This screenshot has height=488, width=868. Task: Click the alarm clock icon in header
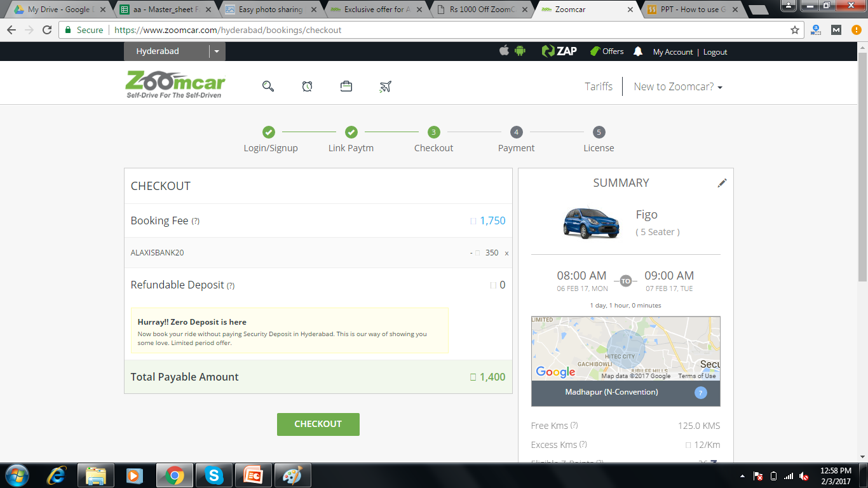[x=307, y=86]
